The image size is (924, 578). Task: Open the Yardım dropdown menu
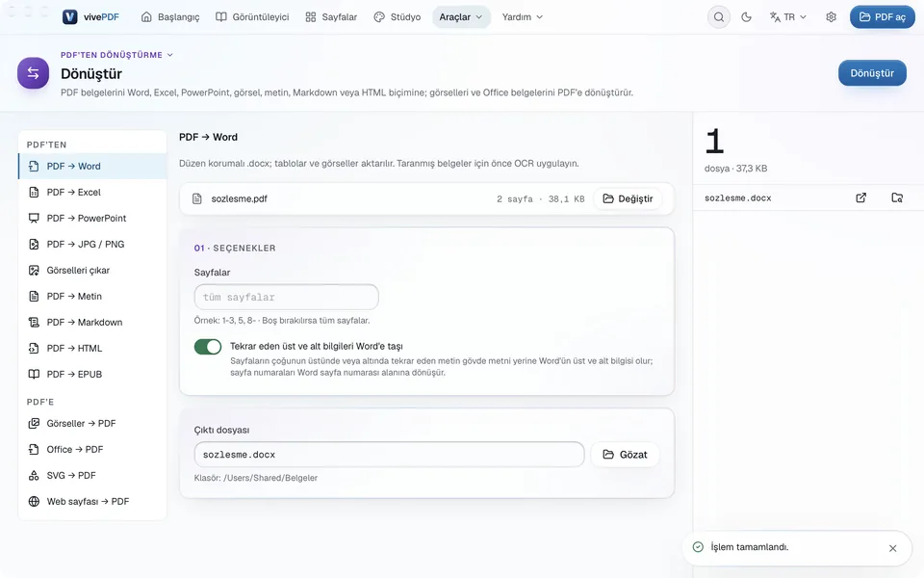(522, 17)
